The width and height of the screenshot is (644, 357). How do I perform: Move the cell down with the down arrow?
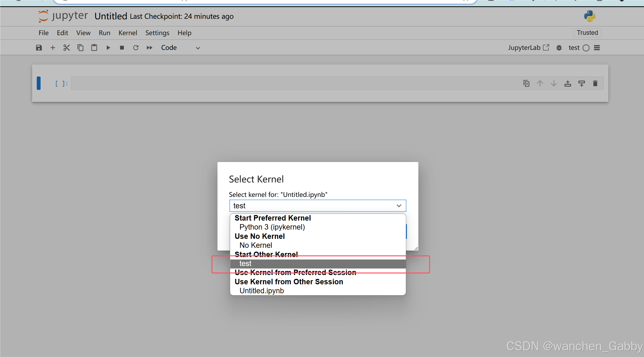tap(554, 83)
